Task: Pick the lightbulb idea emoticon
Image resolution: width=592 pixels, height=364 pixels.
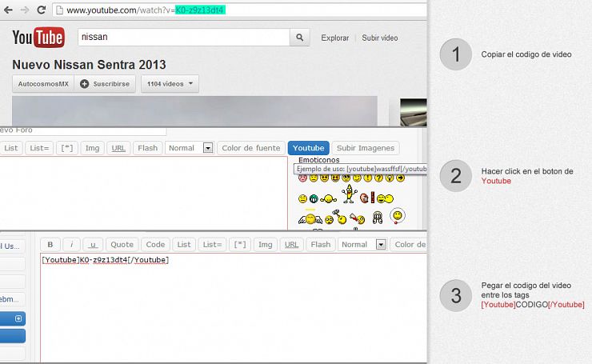Action: point(390,178)
